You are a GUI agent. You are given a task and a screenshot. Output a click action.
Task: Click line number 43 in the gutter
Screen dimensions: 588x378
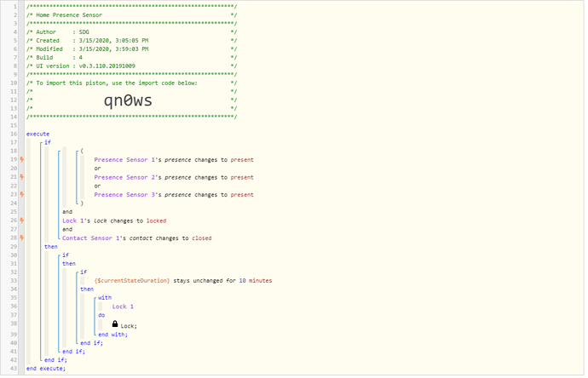point(14,369)
